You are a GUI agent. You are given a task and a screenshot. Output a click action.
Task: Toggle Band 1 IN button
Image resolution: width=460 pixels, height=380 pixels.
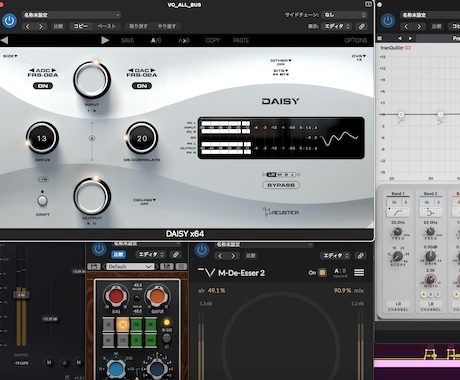(x=394, y=202)
